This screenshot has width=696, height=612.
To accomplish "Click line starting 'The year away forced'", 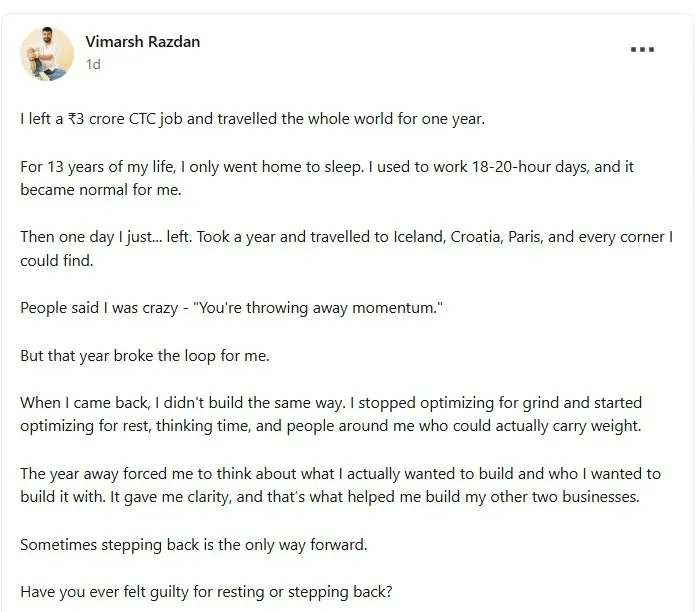I will [340, 474].
